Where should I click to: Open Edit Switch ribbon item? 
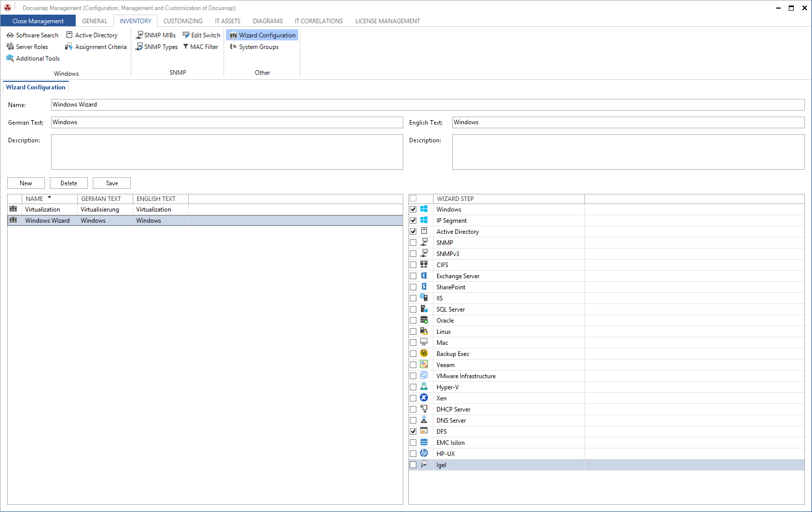pyautogui.click(x=201, y=35)
